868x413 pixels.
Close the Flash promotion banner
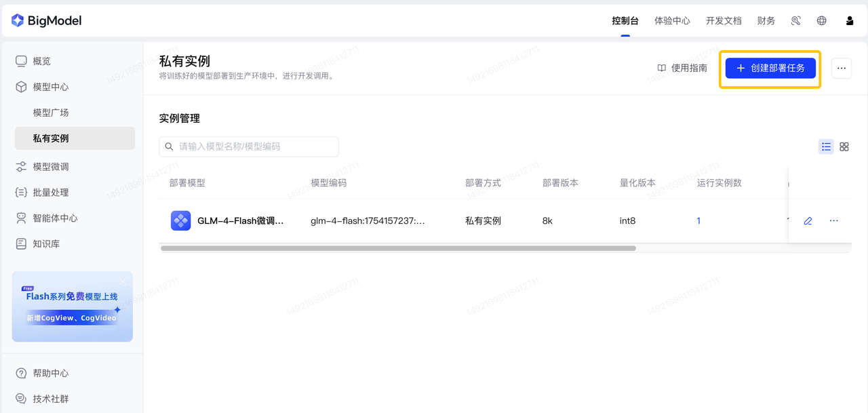point(123,281)
